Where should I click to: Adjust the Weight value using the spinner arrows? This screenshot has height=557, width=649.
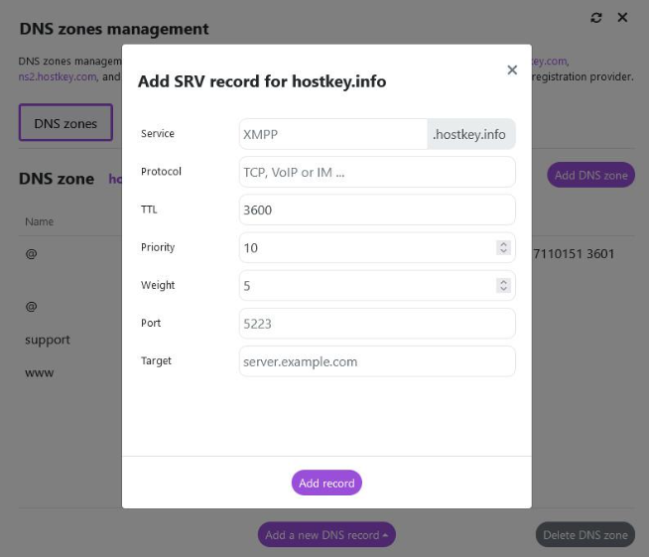coord(503,285)
